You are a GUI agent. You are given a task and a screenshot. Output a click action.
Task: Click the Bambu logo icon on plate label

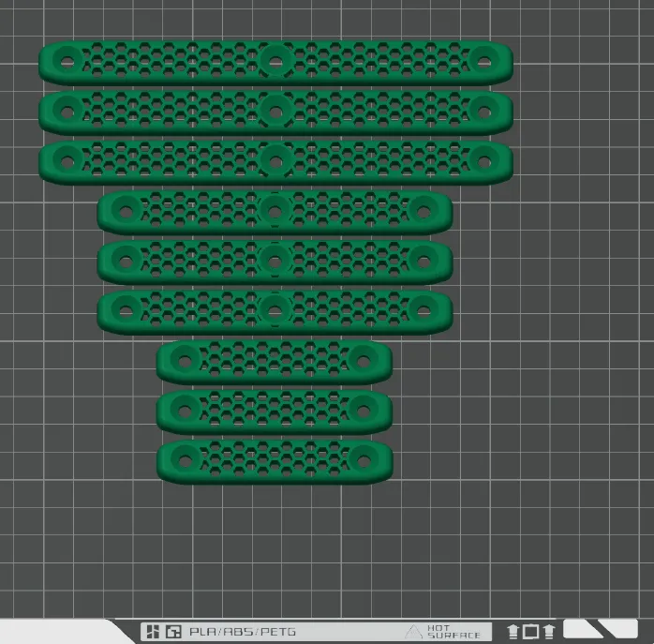153,631
